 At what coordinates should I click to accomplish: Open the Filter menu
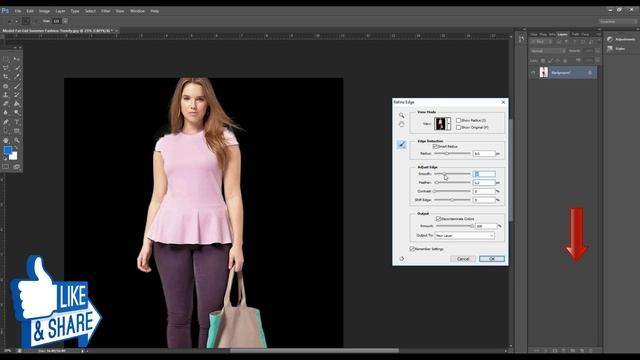[x=106, y=11]
